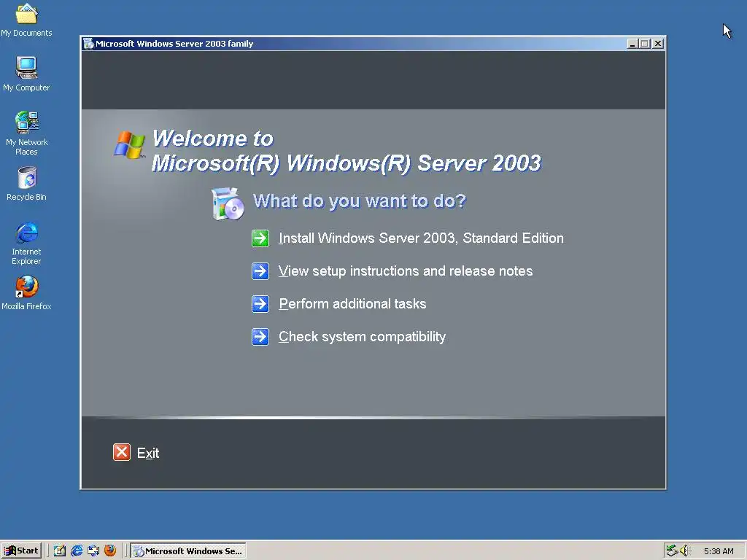747x560 pixels.
Task: Click first Quick Launch icon next to Start
Action: [x=60, y=551]
